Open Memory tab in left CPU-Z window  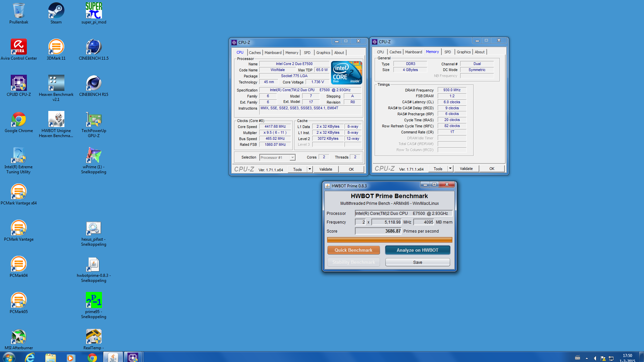tap(292, 53)
